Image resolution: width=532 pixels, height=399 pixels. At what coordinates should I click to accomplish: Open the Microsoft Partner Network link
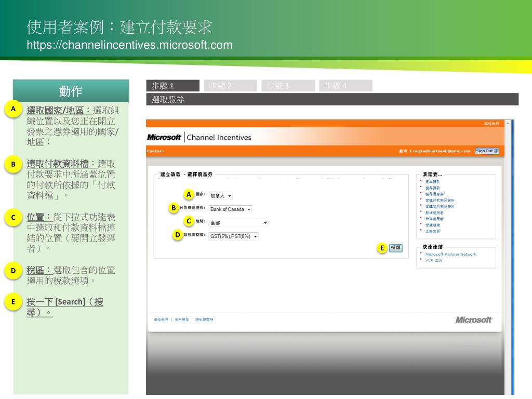451,254
